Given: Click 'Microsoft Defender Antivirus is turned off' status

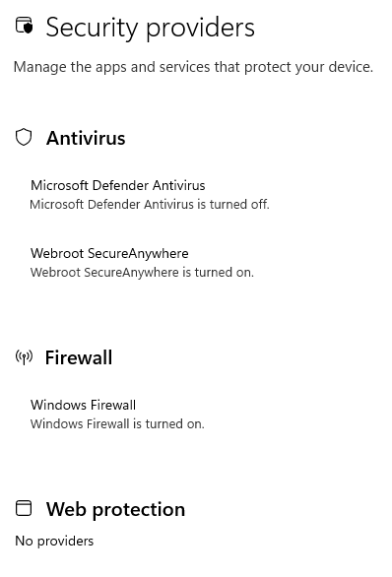Looking at the screenshot, I should click(150, 204).
